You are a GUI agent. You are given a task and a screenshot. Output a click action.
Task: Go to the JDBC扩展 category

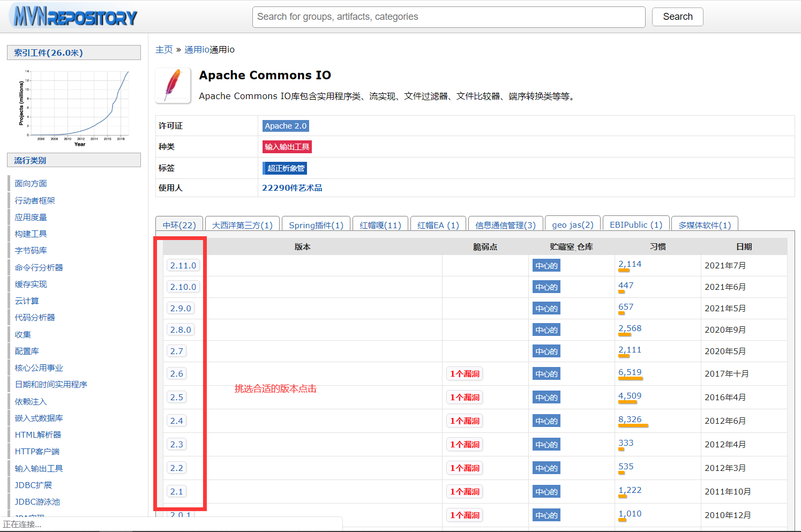pyautogui.click(x=33, y=485)
